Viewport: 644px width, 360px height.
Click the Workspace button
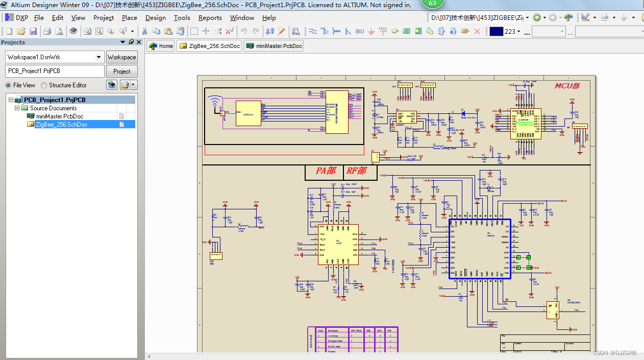(x=121, y=57)
